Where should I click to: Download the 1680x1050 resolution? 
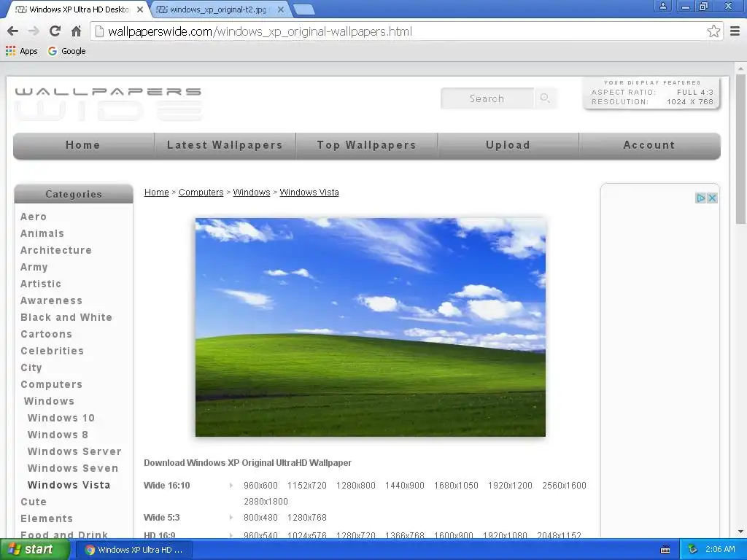[456, 486]
